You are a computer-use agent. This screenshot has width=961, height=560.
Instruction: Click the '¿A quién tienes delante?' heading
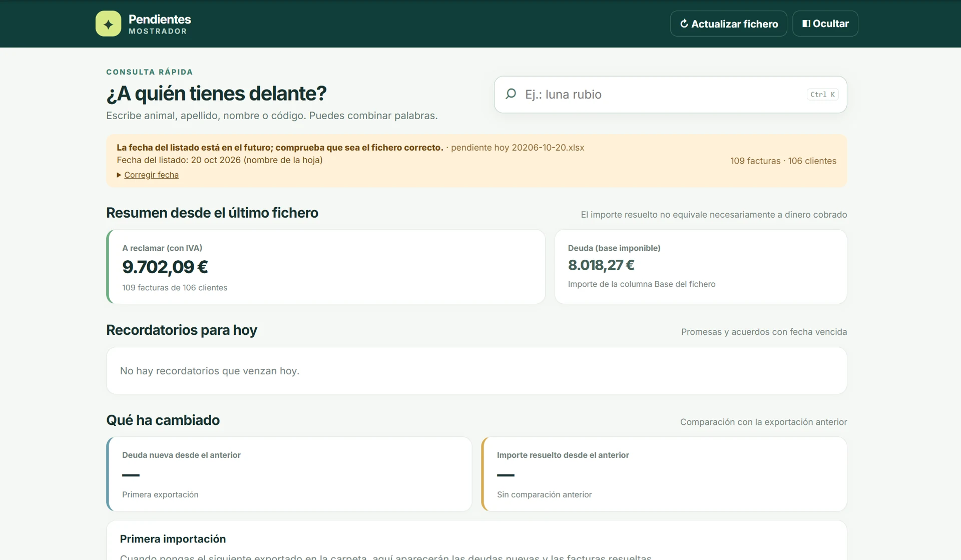pyautogui.click(x=216, y=94)
